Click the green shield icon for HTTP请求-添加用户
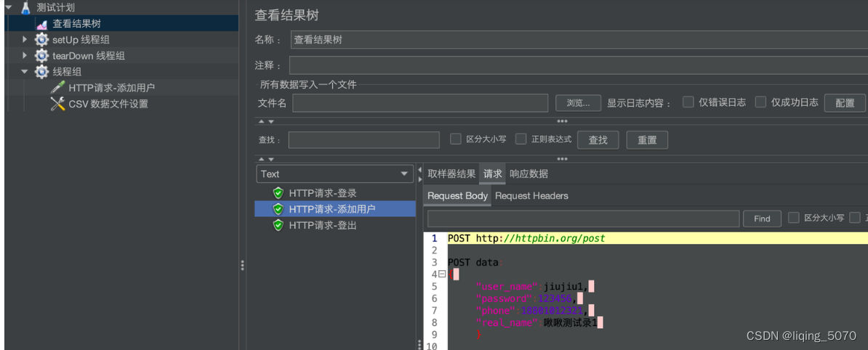 point(278,209)
